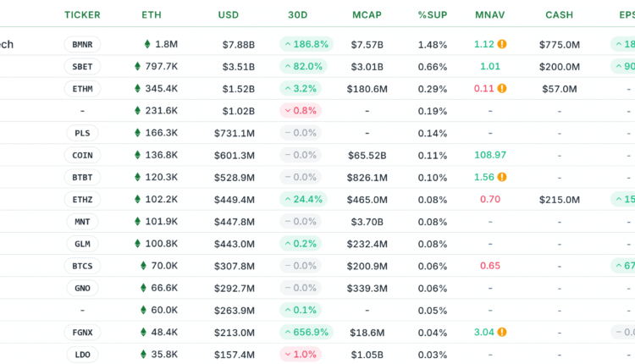
Task: Sort by the 30D column header
Action: (x=299, y=14)
